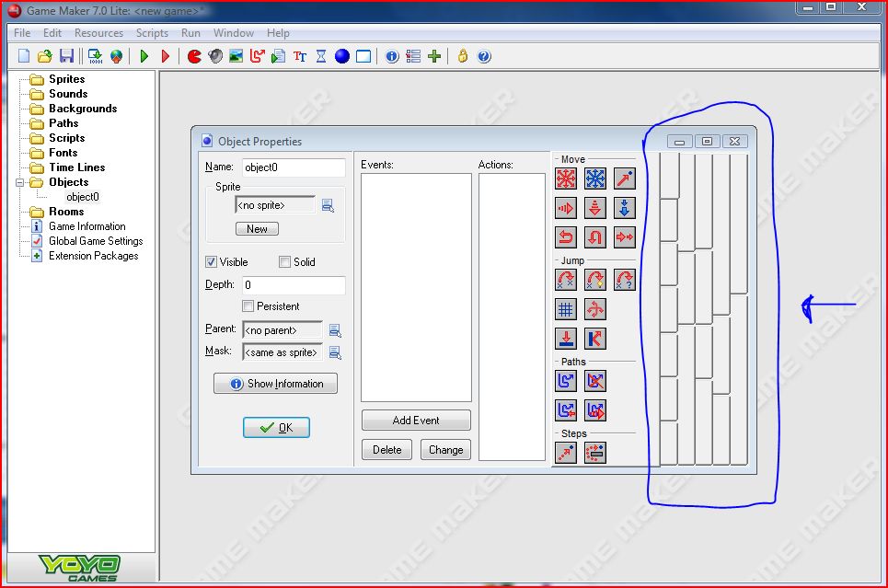Enable the Solid checkbox
This screenshot has width=888, height=588.
[284, 262]
